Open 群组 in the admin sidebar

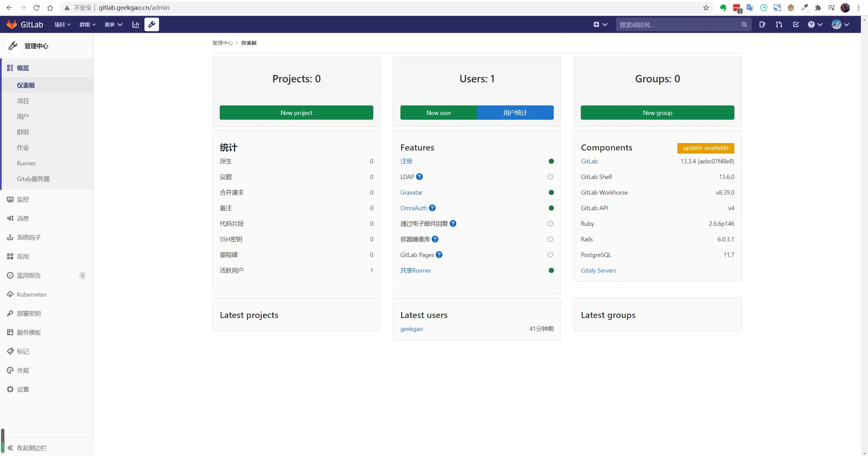47,132
